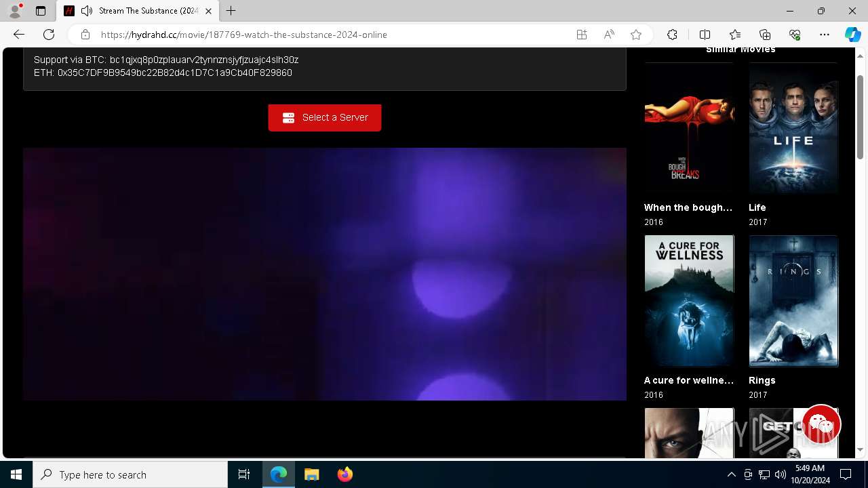Image resolution: width=868 pixels, height=488 pixels.
Task: Open a new tab with plus button
Action: (231, 11)
